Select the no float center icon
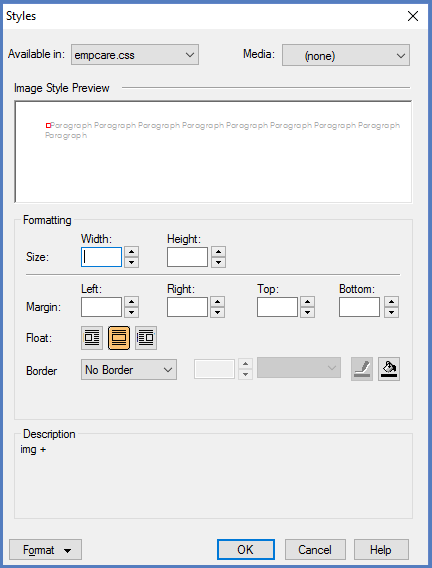The height and width of the screenshot is (568, 432). click(x=119, y=338)
